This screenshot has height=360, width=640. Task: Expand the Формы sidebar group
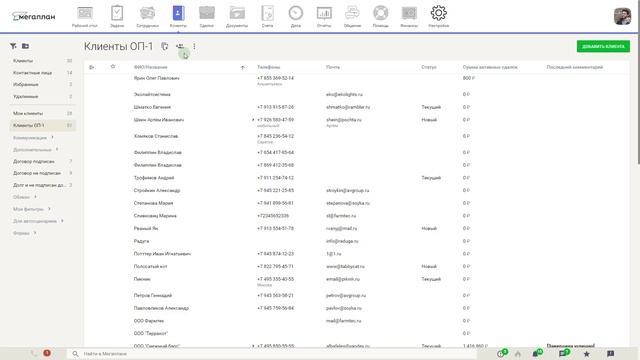(x=24, y=233)
